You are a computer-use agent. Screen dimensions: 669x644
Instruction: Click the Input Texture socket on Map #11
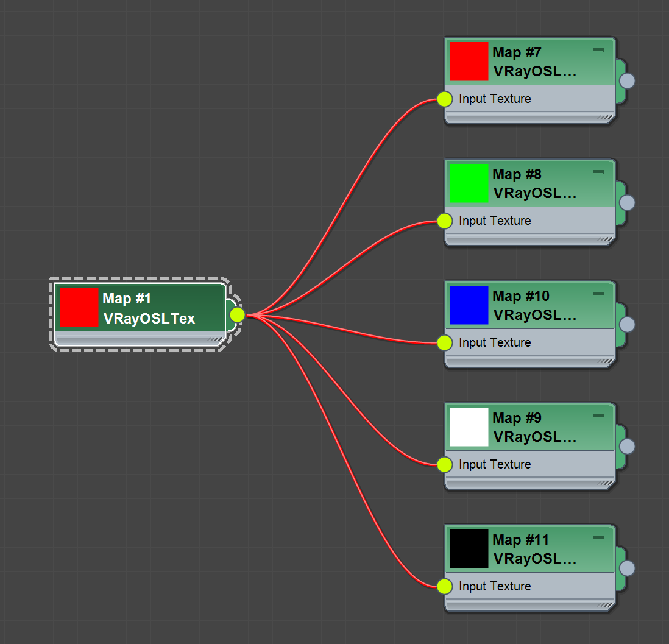tap(445, 586)
